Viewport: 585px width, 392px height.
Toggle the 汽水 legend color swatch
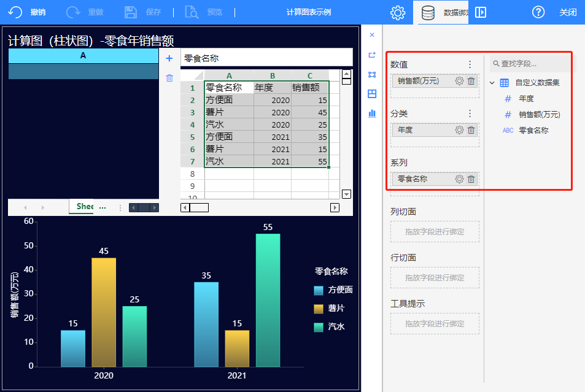(319, 327)
